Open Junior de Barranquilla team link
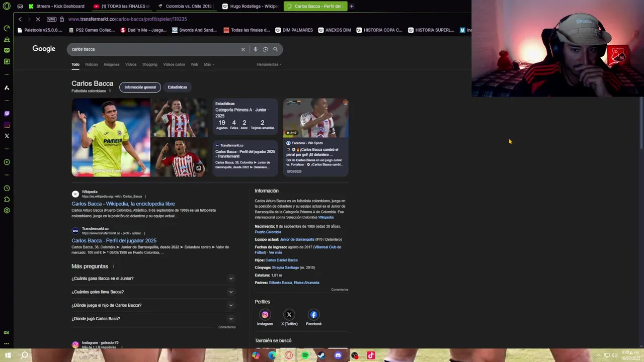 (297, 239)
